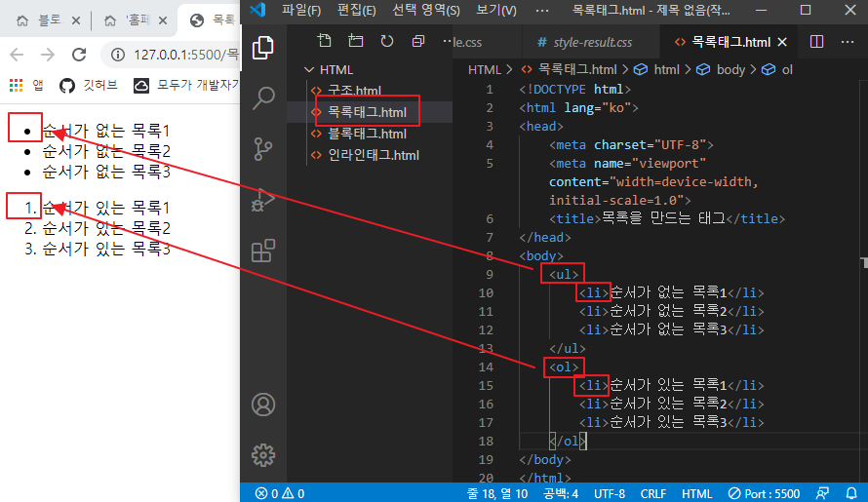Click browser back arrow
Screen dimensions: 868x502
pyautogui.click(x=18, y=55)
